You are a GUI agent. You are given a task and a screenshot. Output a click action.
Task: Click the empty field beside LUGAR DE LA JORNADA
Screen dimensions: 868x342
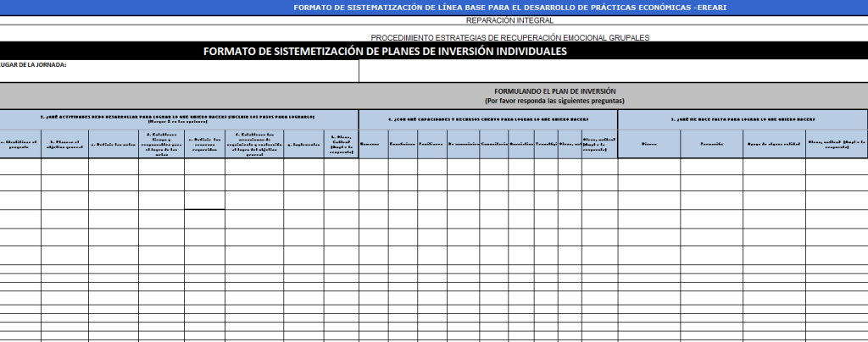pyautogui.click(x=614, y=71)
